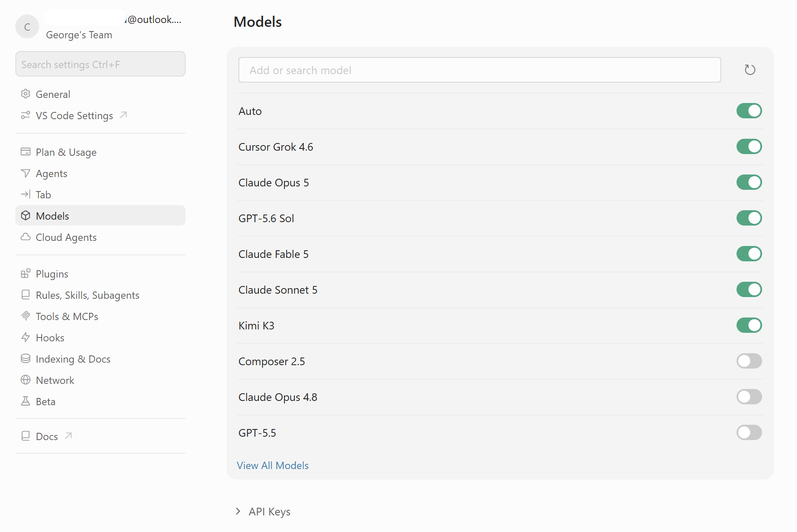Open the Hooks settings page

(x=100, y=338)
